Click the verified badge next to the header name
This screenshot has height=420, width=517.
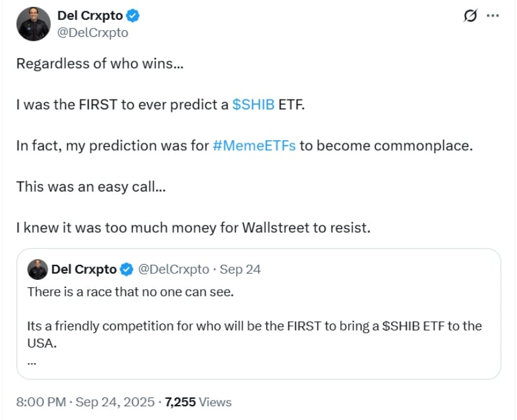133,16
